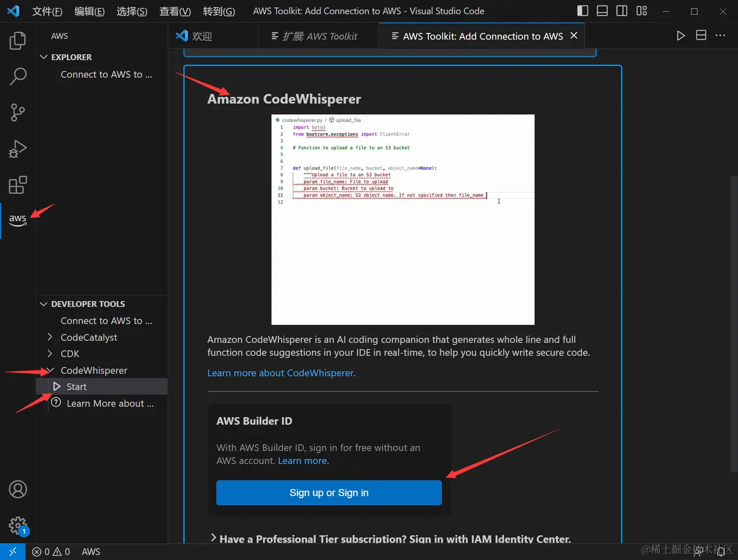Open the 转到(G) menu

[219, 11]
